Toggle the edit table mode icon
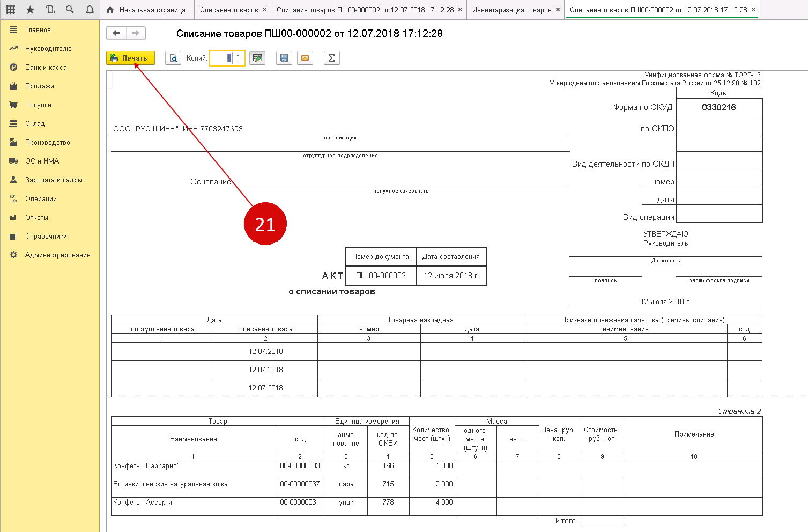The image size is (808, 532). pos(257,58)
